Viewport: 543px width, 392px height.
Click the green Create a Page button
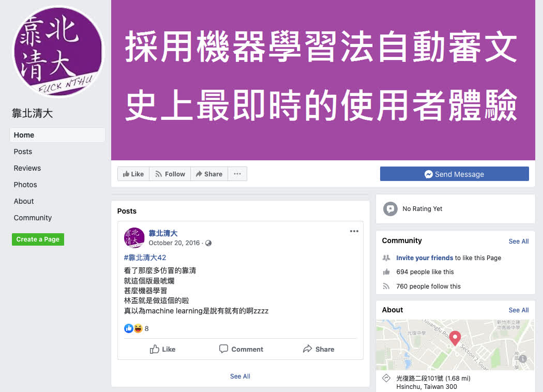click(x=38, y=239)
